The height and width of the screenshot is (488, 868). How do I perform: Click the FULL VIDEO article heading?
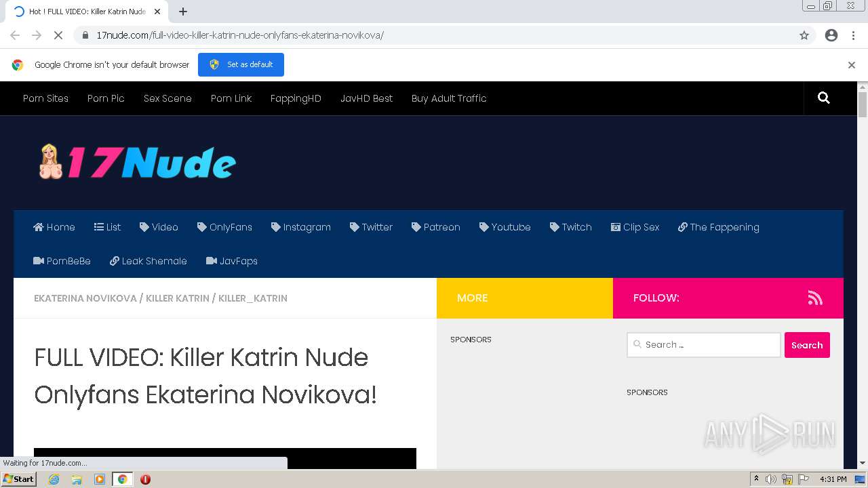coord(205,376)
